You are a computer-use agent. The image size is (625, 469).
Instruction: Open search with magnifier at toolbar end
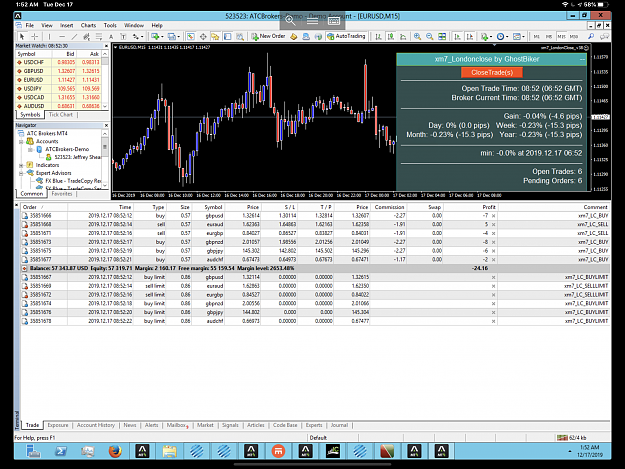click(x=591, y=37)
